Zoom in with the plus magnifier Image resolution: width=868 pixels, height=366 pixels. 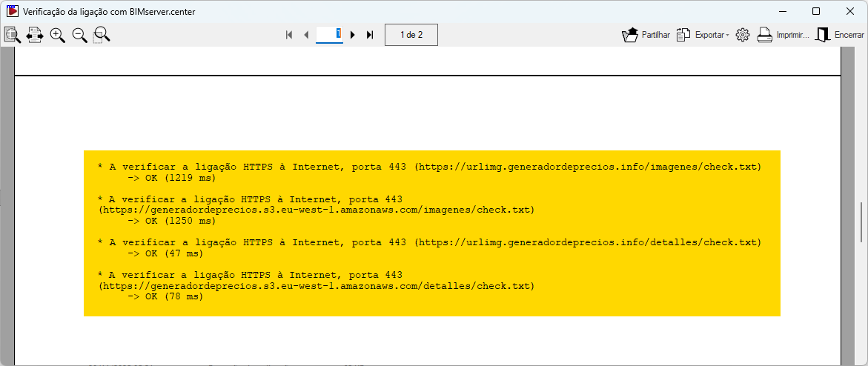point(57,35)
